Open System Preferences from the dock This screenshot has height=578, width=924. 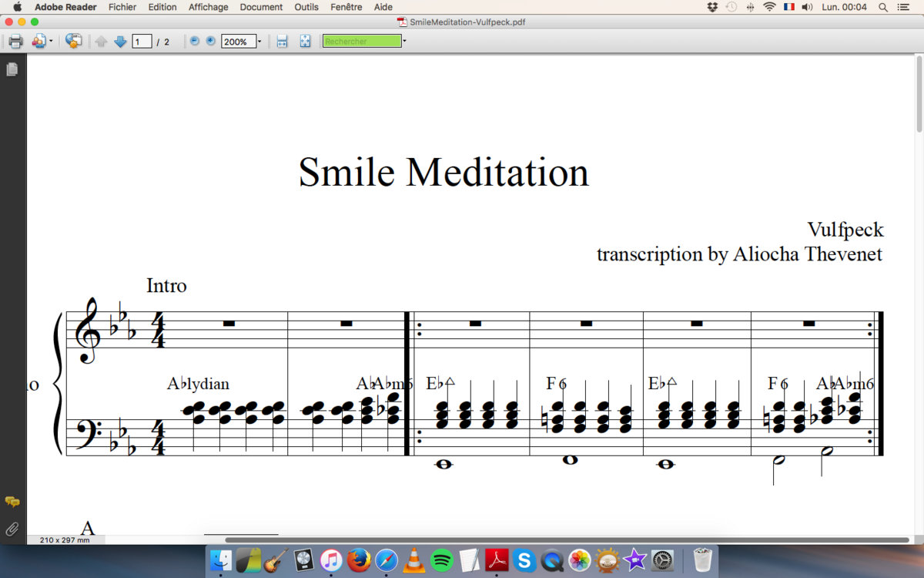(663, 560)
